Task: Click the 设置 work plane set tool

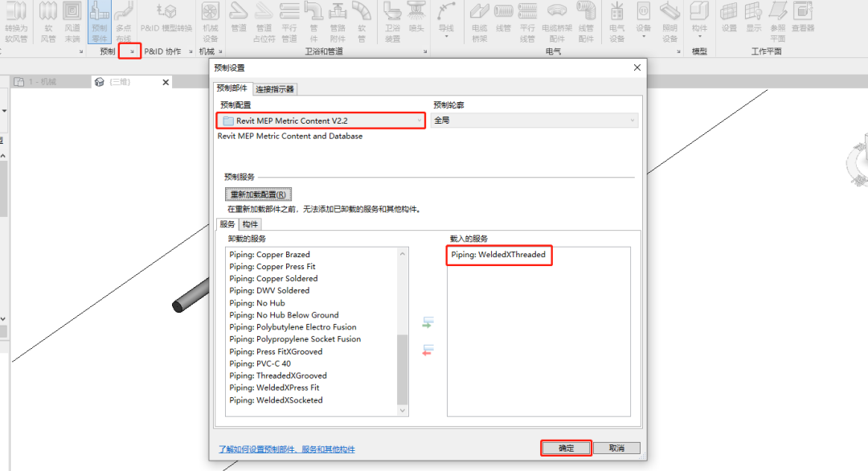Action: pyautogui.click(x=729, y=18)
